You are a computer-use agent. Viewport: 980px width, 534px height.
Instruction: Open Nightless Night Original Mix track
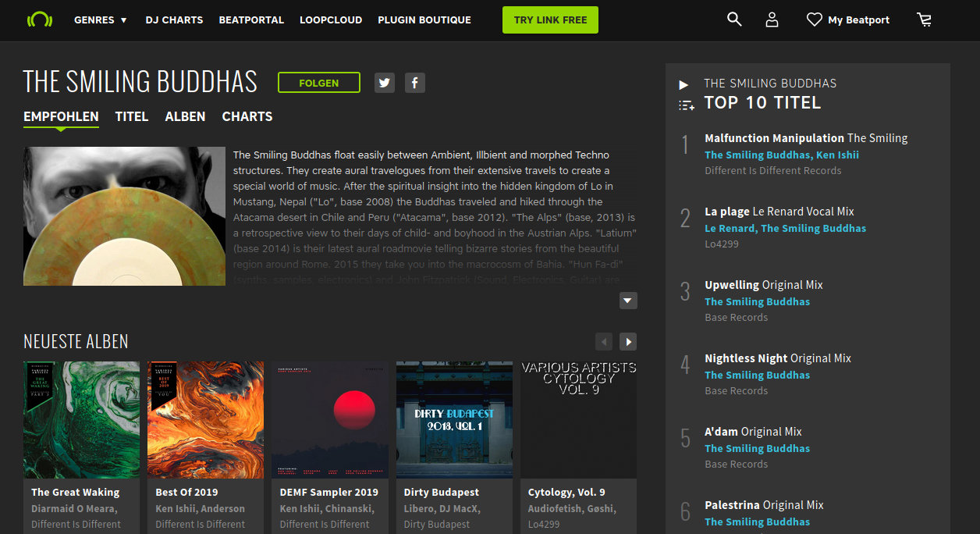tap(778, 358)
